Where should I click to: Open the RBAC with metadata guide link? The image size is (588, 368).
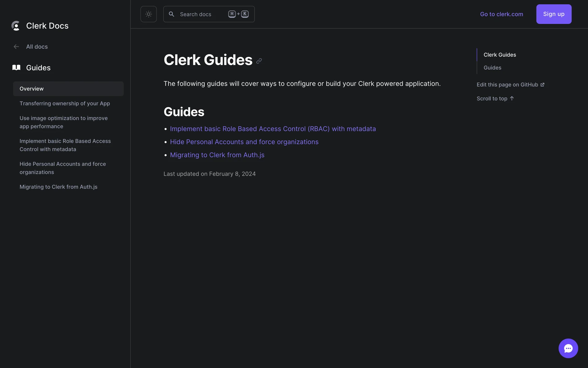(x=273, y=129)
